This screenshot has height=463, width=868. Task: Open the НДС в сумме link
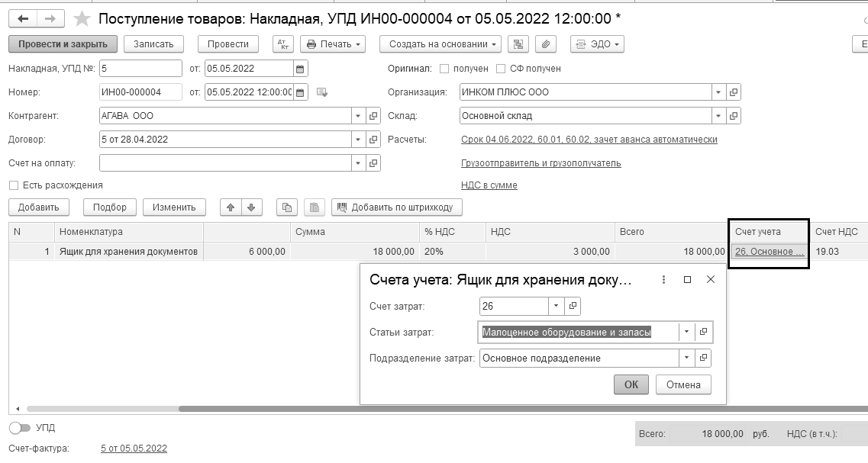pos(489,185)
